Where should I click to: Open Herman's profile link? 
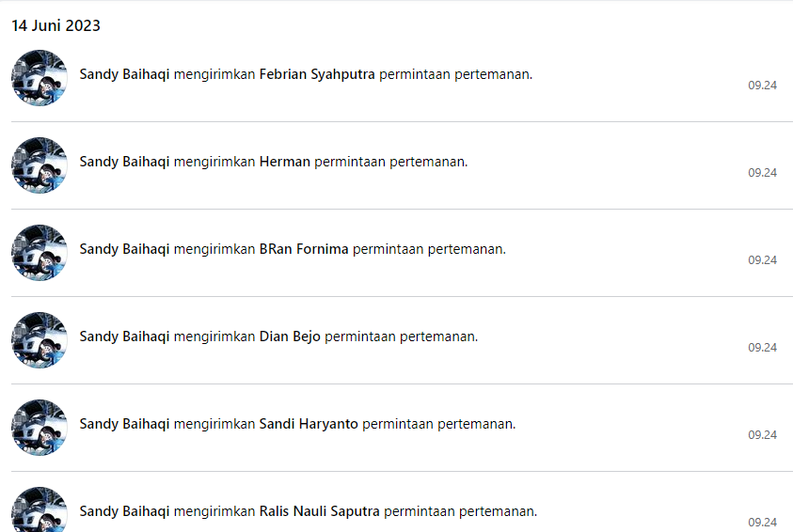285,162
